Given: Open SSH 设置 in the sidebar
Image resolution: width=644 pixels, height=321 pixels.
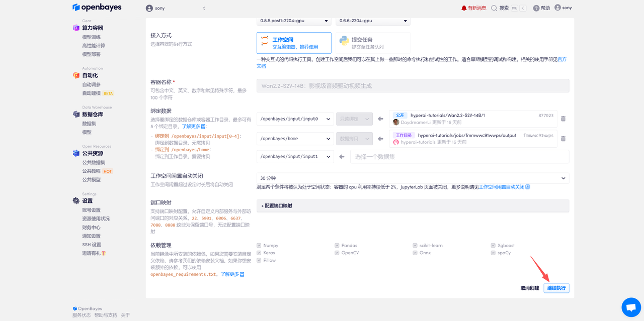Looking at the screenshot, I should [92, 245].
